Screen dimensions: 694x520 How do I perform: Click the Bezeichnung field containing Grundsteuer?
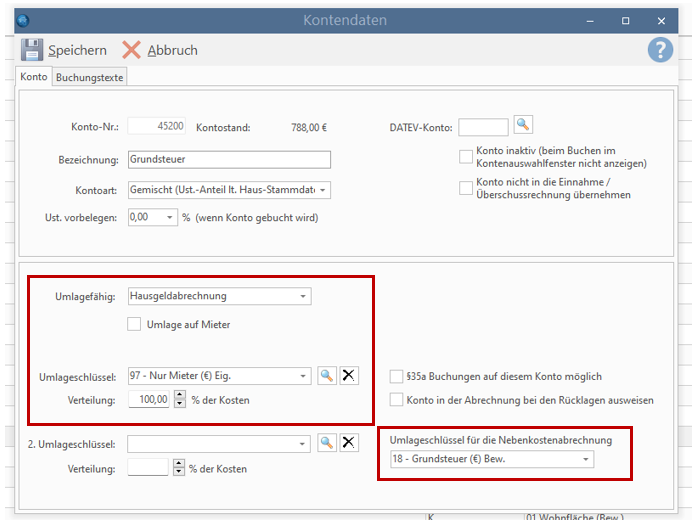click(228, 159)
